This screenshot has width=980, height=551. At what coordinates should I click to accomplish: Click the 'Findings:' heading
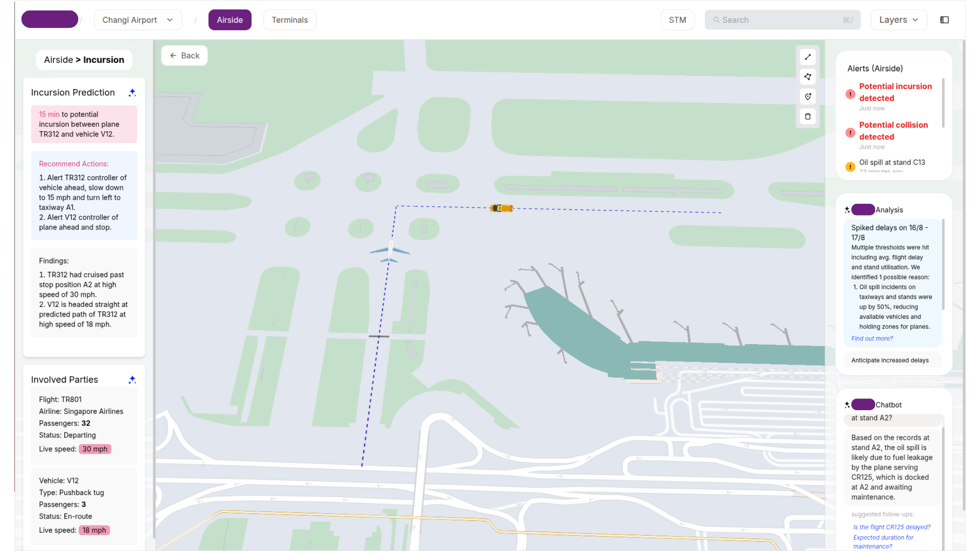54,261
